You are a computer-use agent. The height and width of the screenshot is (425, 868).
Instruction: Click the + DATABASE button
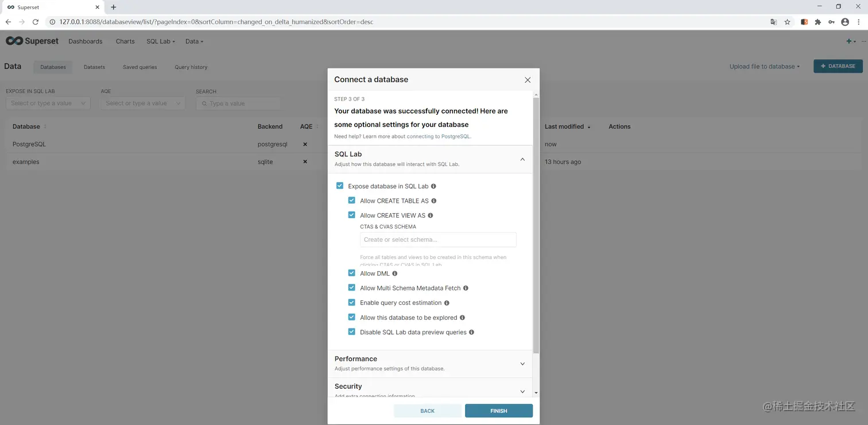(838, 66)
